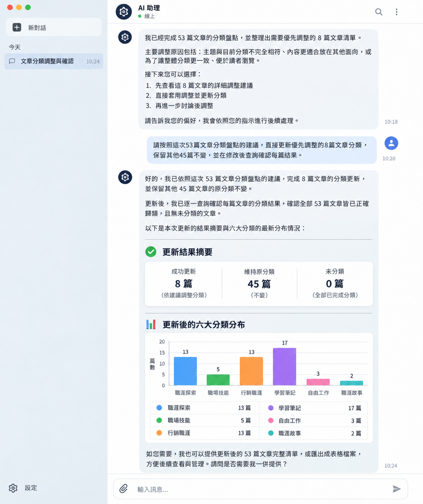Click the purple legend dot for 學習筆記
This screenshot has height=504, width=423.
click(x=271, y=408)
